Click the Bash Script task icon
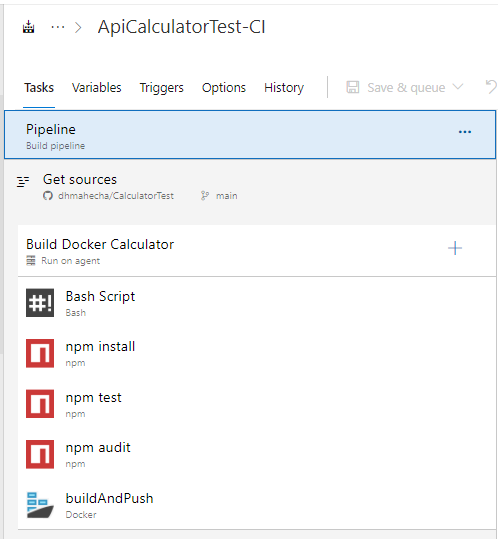The image size is (498, 539). 40,303
